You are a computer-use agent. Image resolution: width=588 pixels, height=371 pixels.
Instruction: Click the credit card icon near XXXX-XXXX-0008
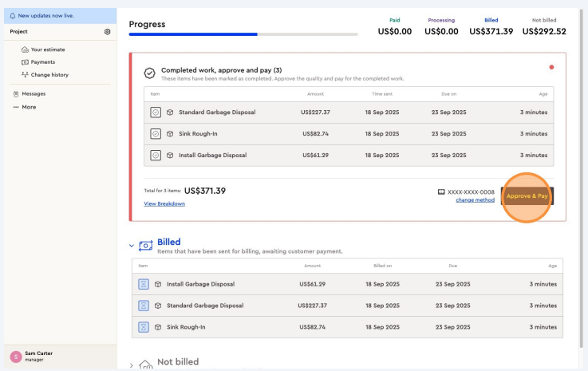(441, 192)
